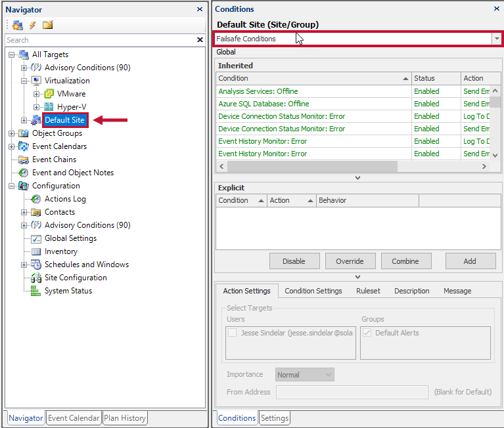Click the top Advisory Conditions (90) icon under All Targets
Image resolution: width=504 pixels, height=428 pixels.
[x=36, y=68]
